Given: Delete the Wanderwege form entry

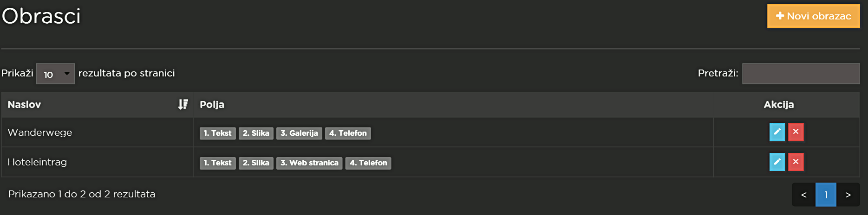Looking at the screenshot, I should point(796,132).
